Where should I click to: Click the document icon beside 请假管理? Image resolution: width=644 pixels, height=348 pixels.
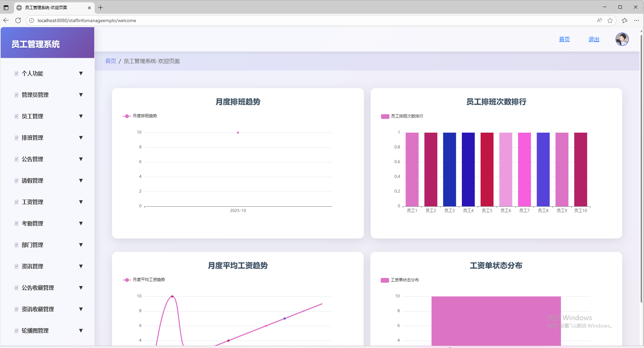(16, 181)
